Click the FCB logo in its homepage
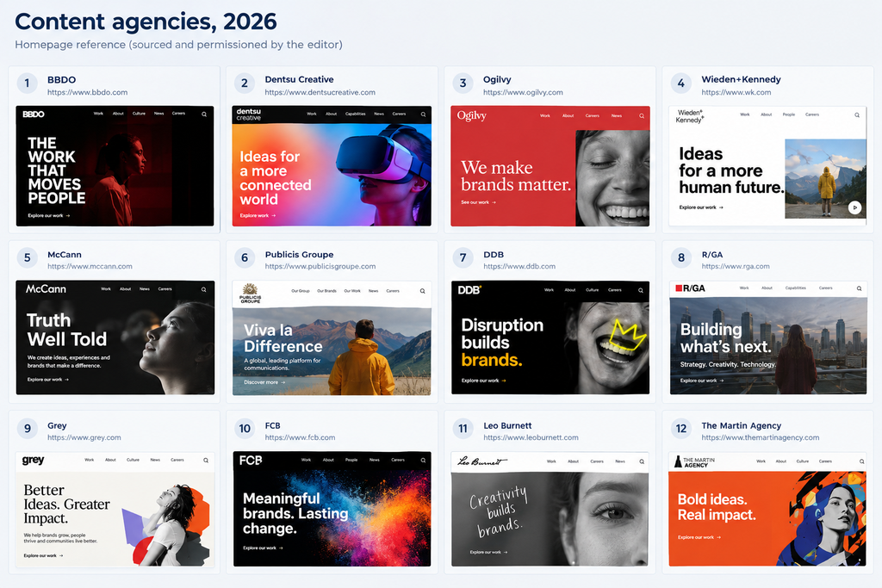Image resolution: width=882 pixels, height=588 pixels. 251,461
